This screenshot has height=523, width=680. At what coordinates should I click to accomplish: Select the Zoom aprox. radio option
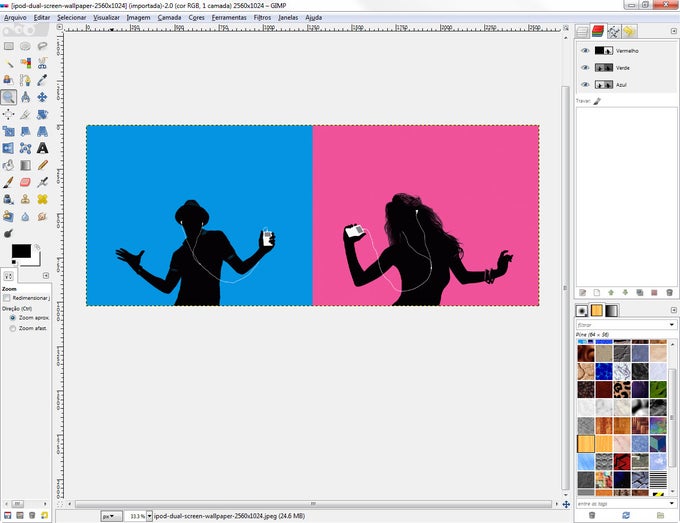[13, 318]
